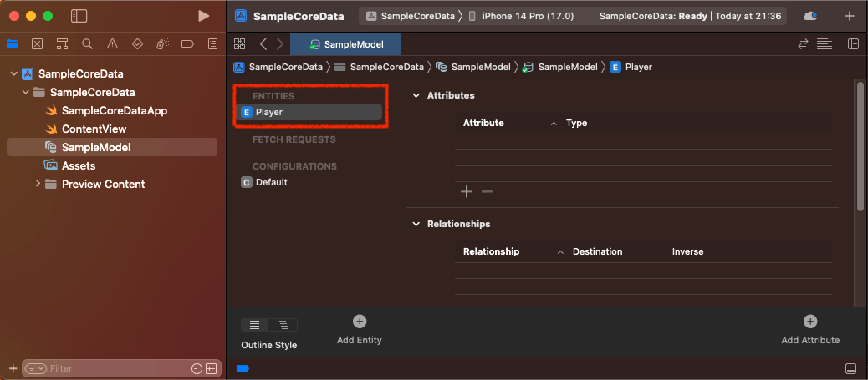Image resolution: width=868 pixels, height=380 pixels.
Task: Collapse the Attributes section
Action: point(416,95)
